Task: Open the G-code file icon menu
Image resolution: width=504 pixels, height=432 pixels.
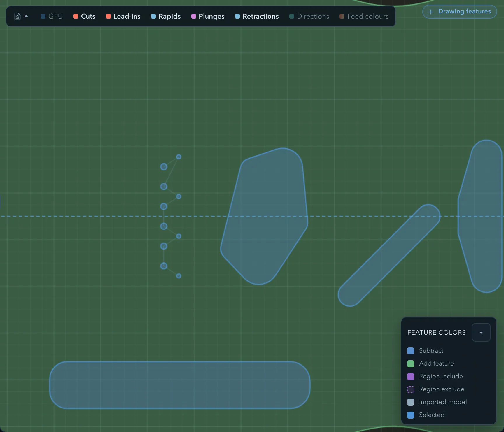Action: tap(17, 16)
